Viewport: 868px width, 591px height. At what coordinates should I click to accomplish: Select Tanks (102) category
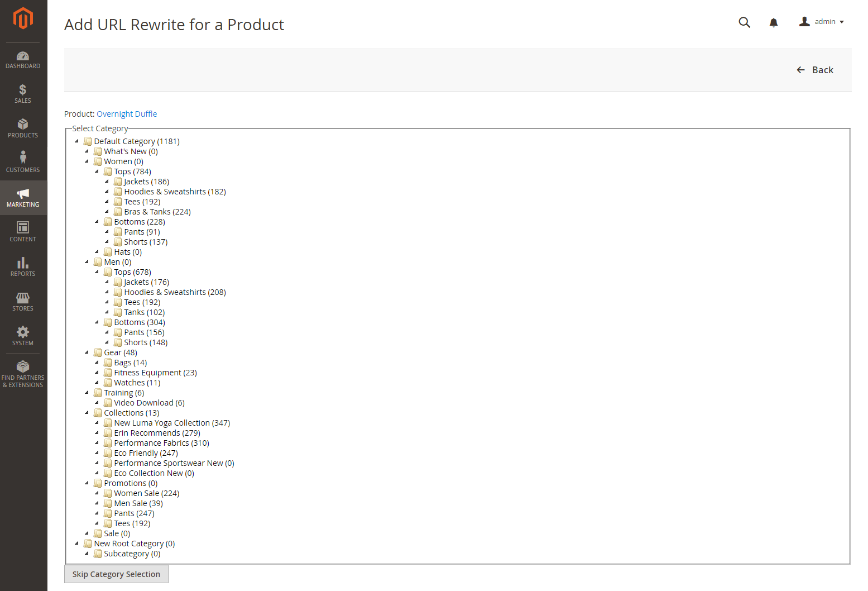tap(144, 312)
